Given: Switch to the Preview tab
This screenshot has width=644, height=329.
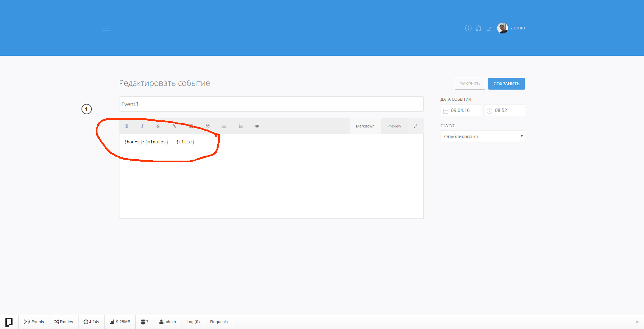Looking at the screenshot, I should click(394, 126).
